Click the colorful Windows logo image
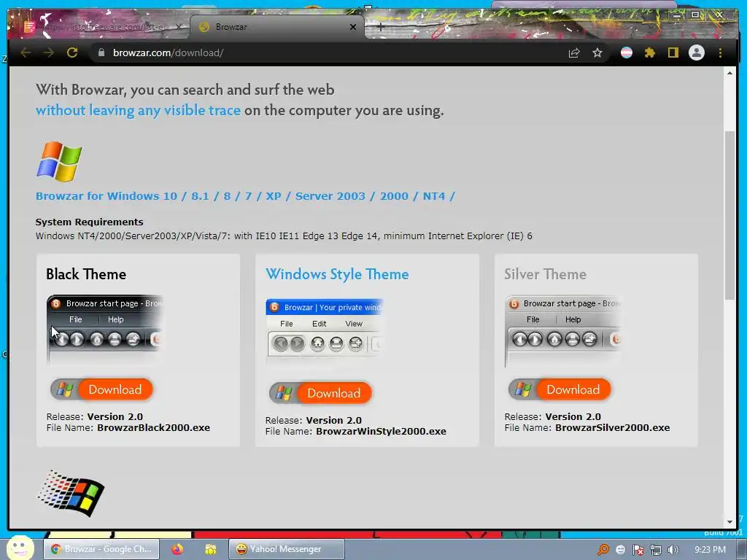747x560 pixels. click(x=59, y=161)
